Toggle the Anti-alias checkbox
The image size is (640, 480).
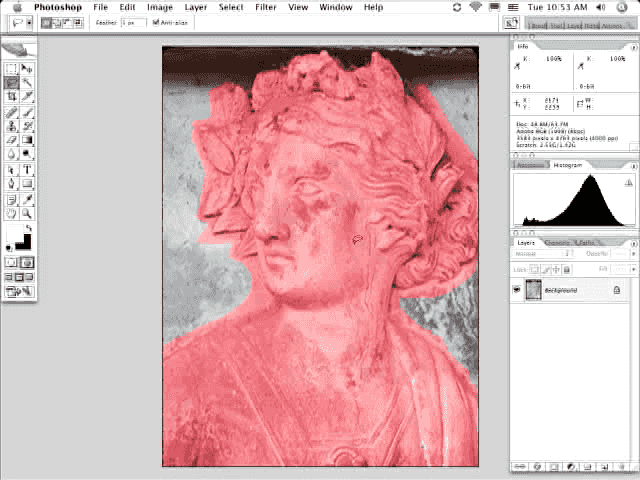click(156, 22)
